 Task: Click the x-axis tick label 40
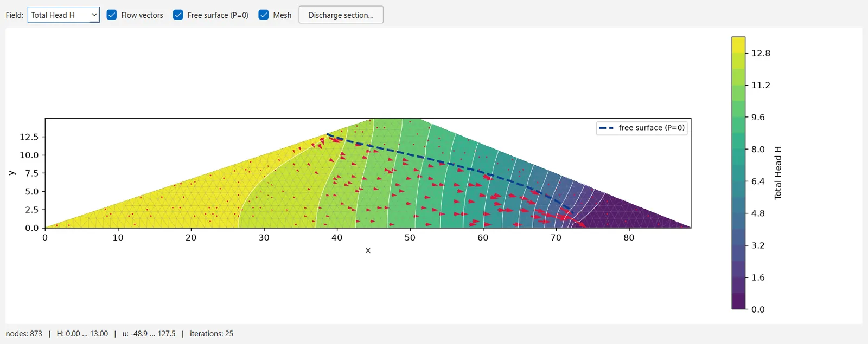(337, 237)
